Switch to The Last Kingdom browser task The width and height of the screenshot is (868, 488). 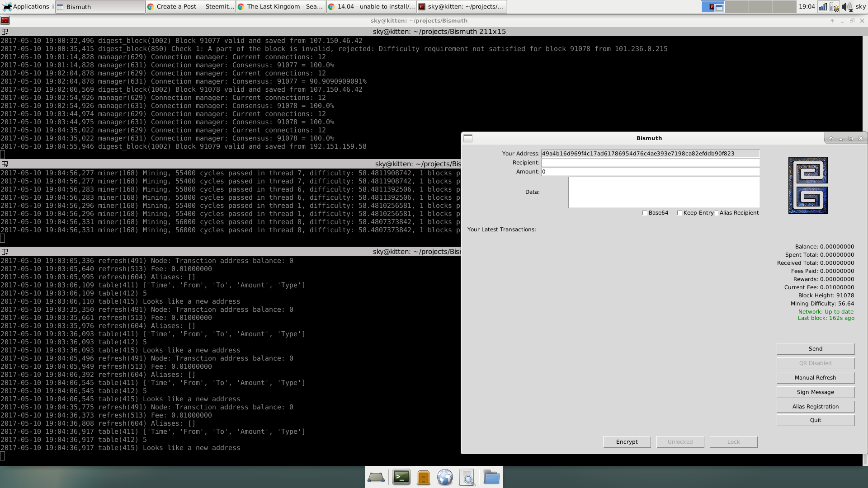tap(281, 7)
